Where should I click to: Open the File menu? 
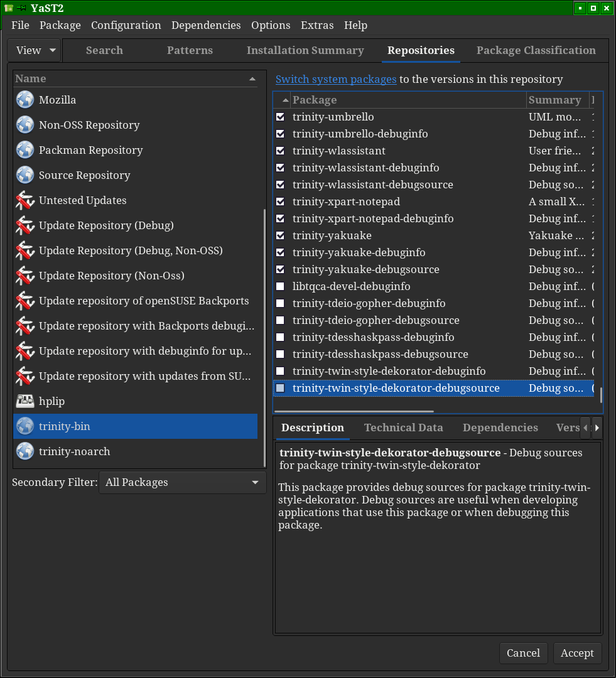click(20, 25)
